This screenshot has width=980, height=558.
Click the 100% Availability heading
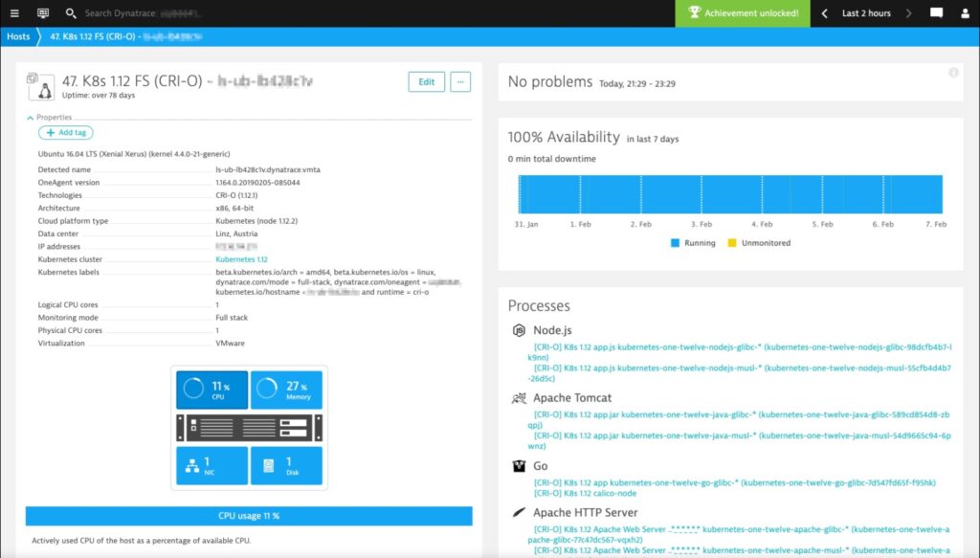coord(564,137)
